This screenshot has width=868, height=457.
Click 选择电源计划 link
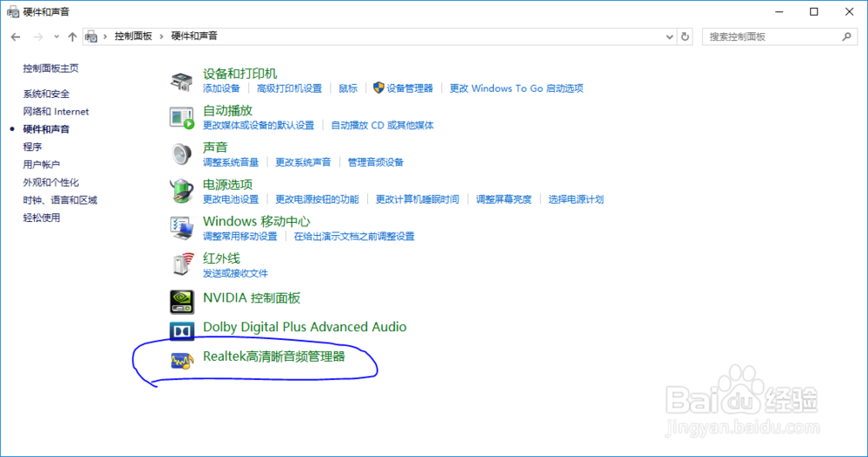576,199
